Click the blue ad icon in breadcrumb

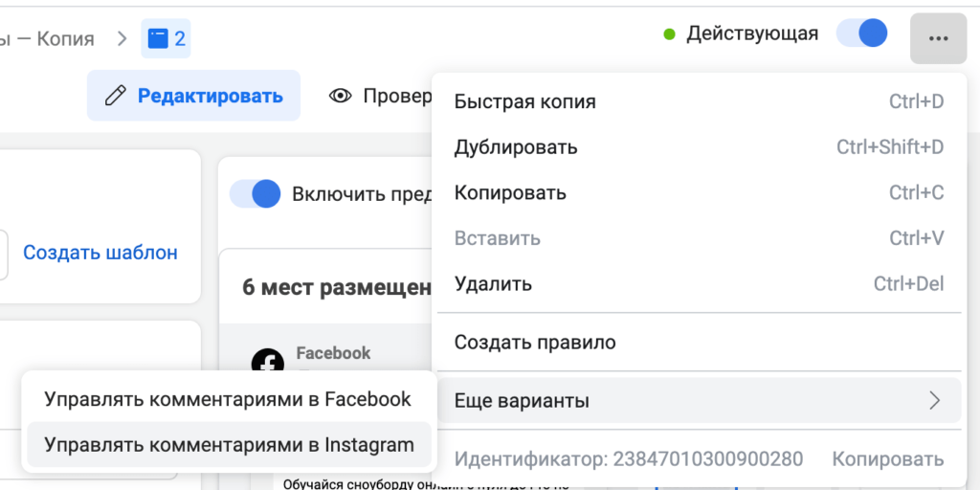tap(157, 39)
